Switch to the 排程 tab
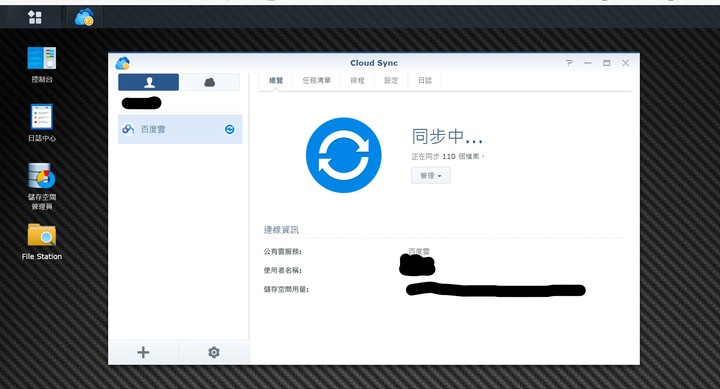The width and height of the screenshot is (720, 389). [x=357, y=80]
